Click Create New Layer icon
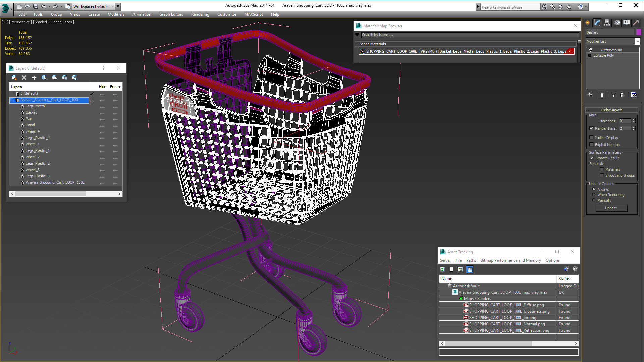 (14, 78)
